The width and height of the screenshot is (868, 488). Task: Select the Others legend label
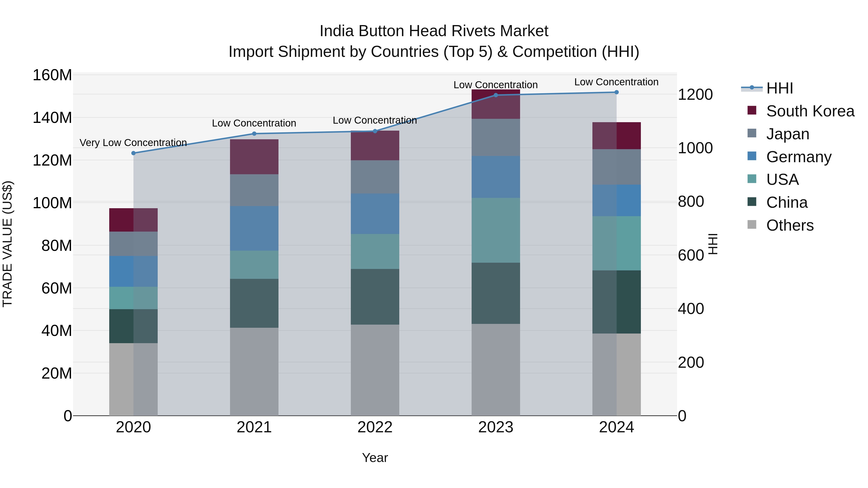pos(790,225)
